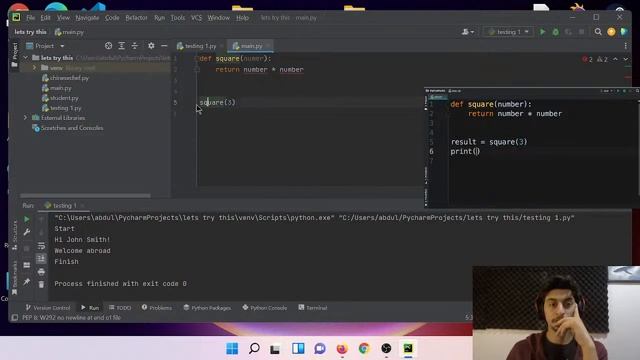Toggle the Bookmarks tool window strip
This screenshot has height=360, width=640.
pyautogui.click(x=15, y=278)
